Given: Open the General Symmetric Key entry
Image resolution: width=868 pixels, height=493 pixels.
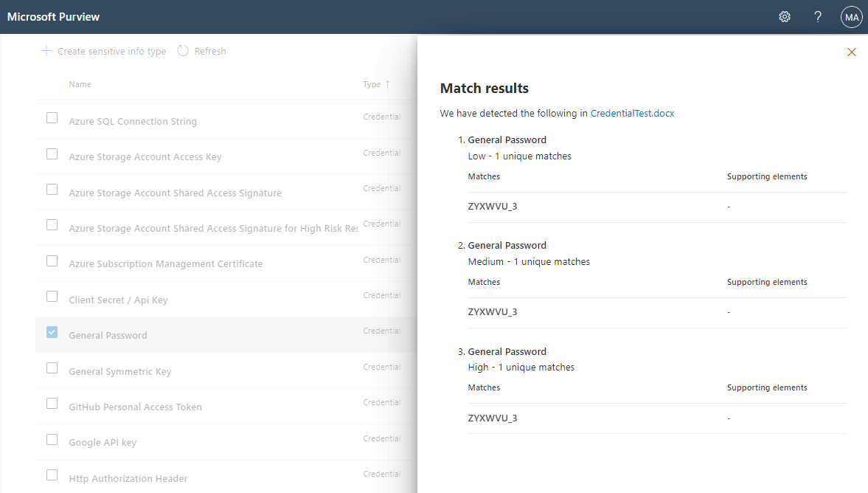Looking at the screenshot, I should coord(120,371).
